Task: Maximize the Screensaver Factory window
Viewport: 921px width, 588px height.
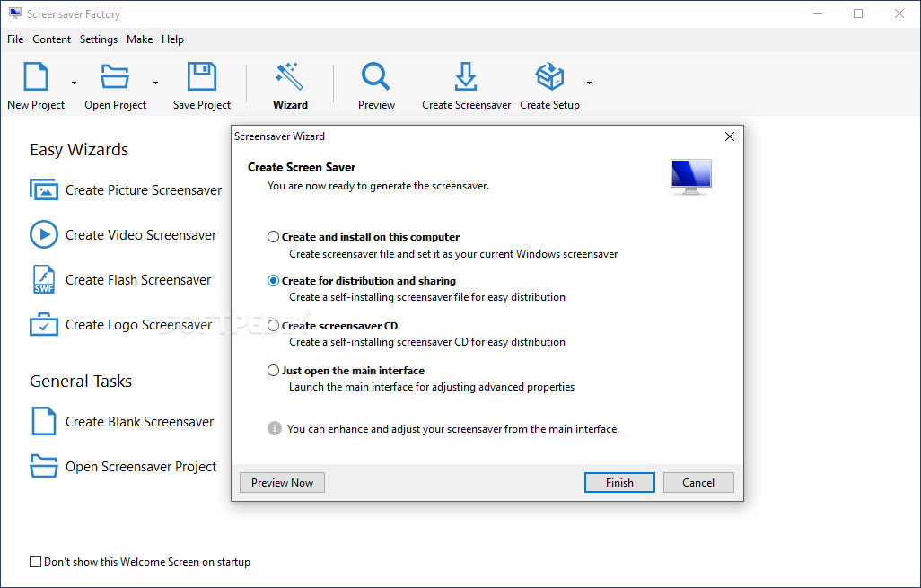Action: (x=858, y=13)
